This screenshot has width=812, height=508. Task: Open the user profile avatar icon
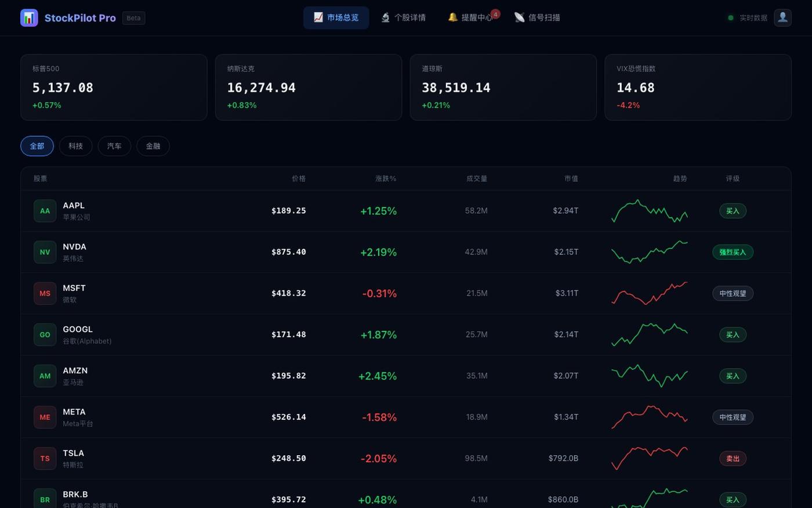(x=782, y=17)
